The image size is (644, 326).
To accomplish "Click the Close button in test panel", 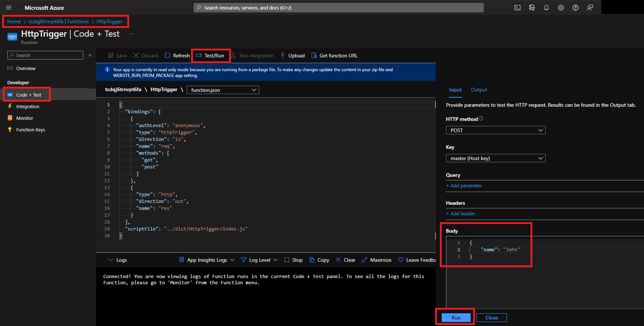I will click(492, 318).
